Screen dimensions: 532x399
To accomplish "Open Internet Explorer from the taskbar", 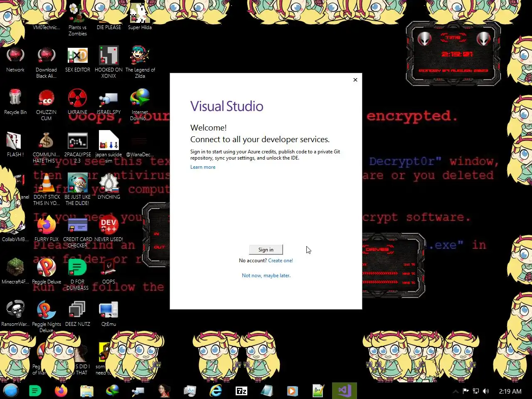I will coord(216,391).
